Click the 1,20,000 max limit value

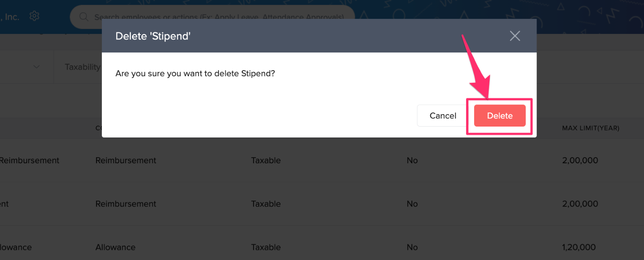pos(578,248)
